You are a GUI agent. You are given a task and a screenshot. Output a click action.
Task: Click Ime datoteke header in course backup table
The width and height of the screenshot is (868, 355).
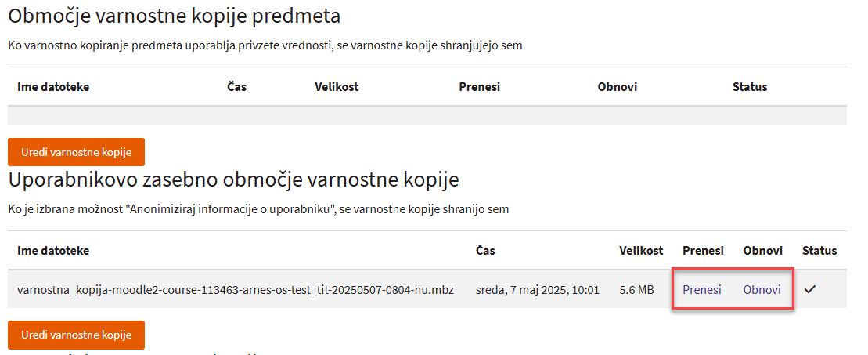[53, 87]
